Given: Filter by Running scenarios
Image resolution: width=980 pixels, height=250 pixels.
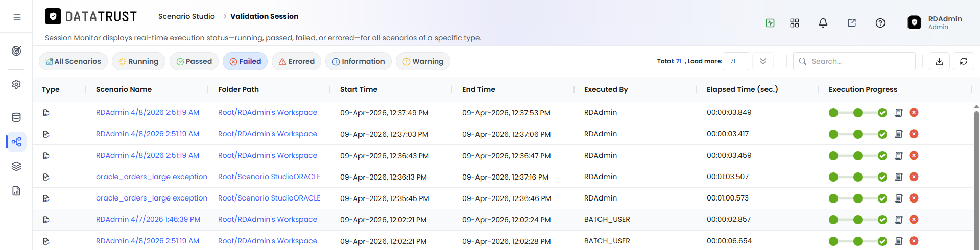Looking at the screenshot, I should pos(138,61).
